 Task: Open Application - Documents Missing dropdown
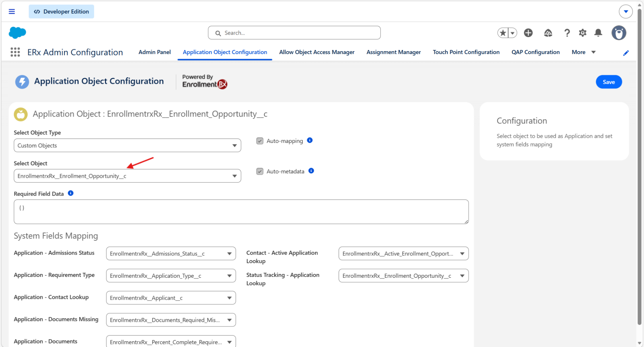tap(171, 320)
